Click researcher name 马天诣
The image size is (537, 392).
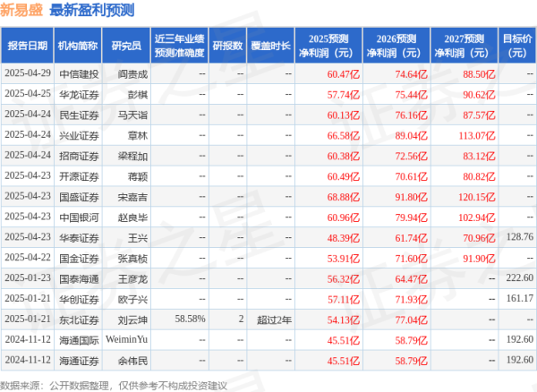(x=132, y=115)
